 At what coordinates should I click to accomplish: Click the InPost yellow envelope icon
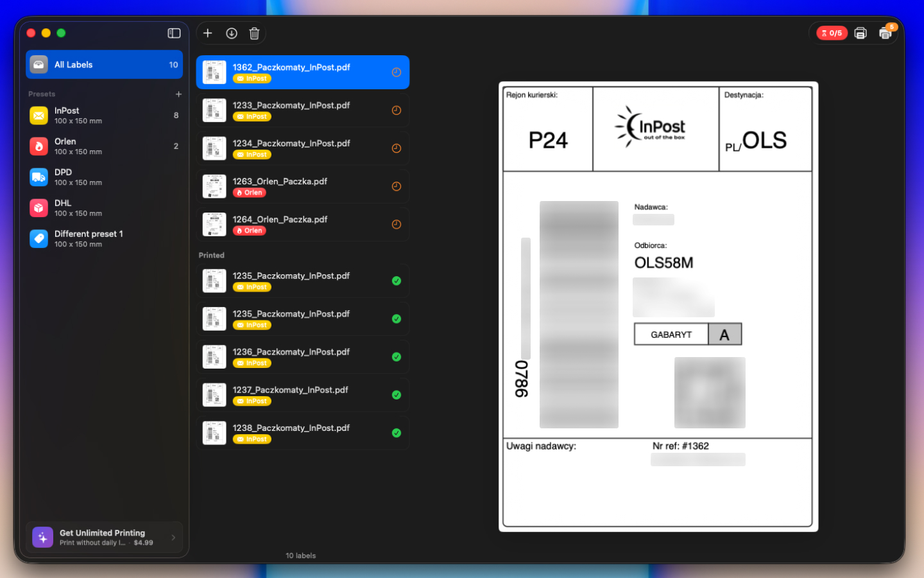click(39, 116)
